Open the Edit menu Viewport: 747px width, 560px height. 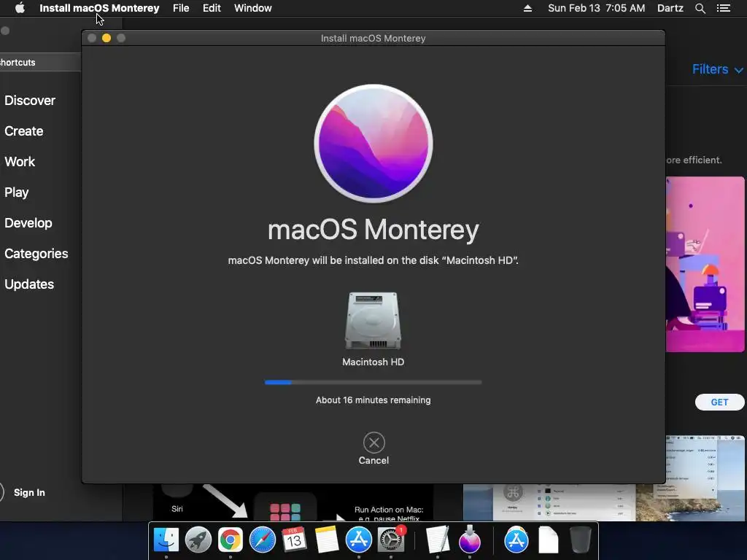pos(212,8)
